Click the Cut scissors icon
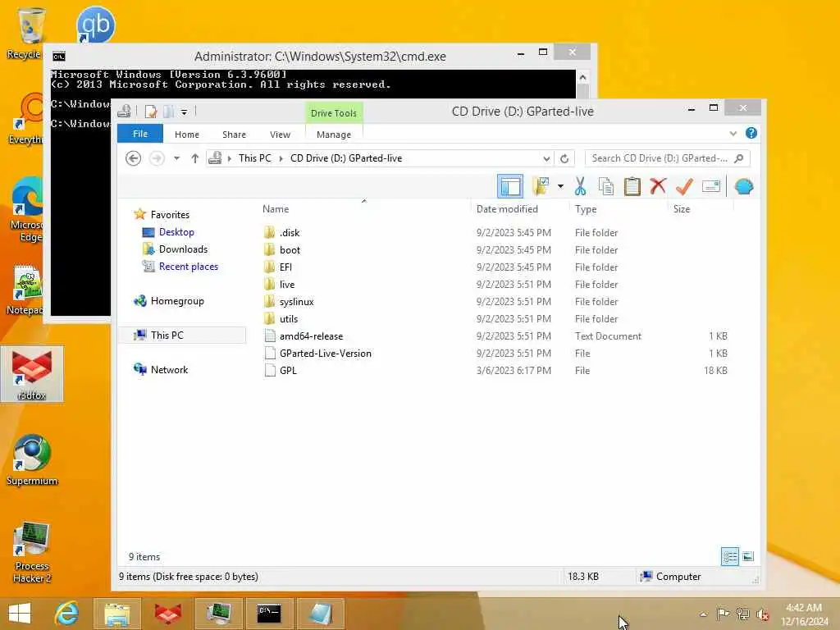Screen dimensions: 840x630 [580, 186]
